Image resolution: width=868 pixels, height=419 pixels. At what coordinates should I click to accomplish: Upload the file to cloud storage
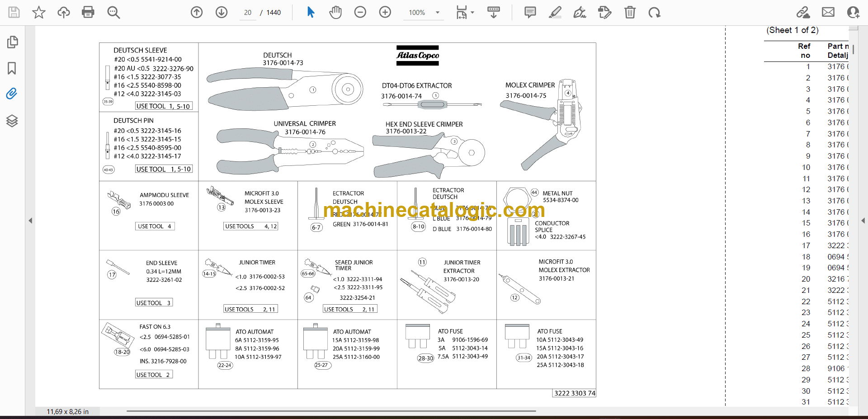click(x=64, y=12)
